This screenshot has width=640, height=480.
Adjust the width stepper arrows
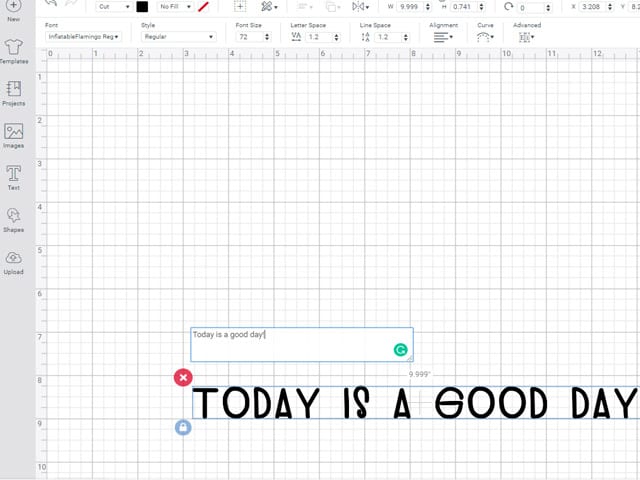pos(428,7)
